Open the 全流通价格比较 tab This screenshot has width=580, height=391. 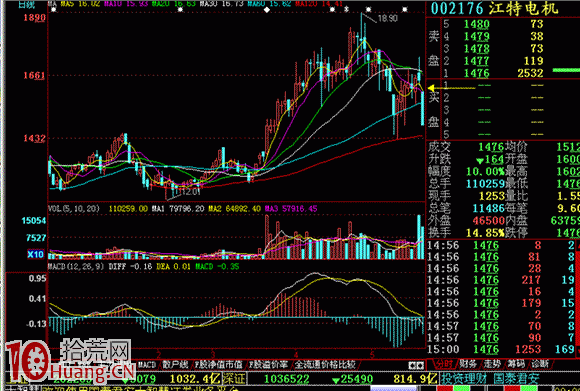pyautogui.click(x=324, y=365)
